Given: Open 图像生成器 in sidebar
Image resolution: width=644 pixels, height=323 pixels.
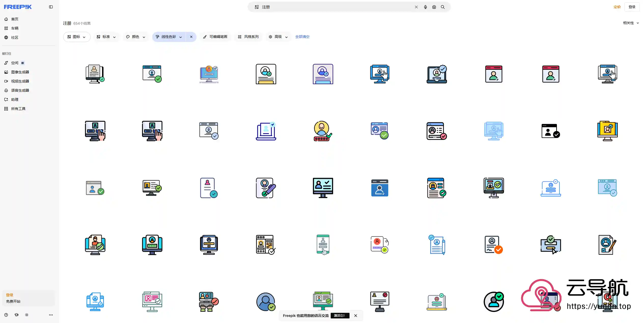Looking at the screenshot, I should [x=20, y=72].
